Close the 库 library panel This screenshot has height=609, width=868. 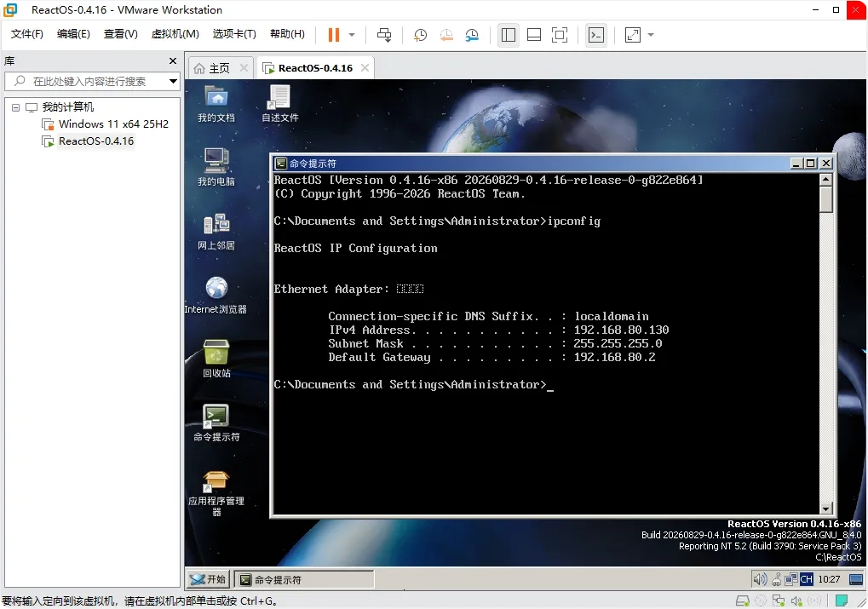coord(173,61)
